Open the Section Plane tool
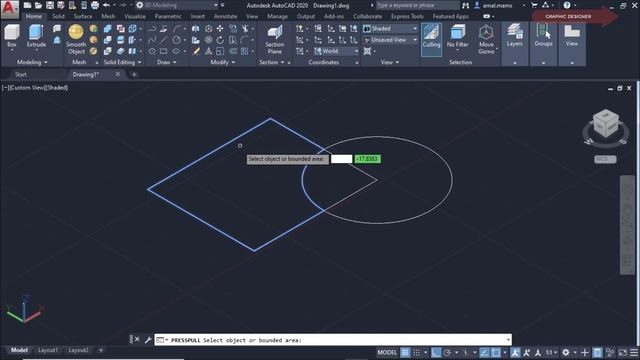The image size is (640, 360). point(274,39)
